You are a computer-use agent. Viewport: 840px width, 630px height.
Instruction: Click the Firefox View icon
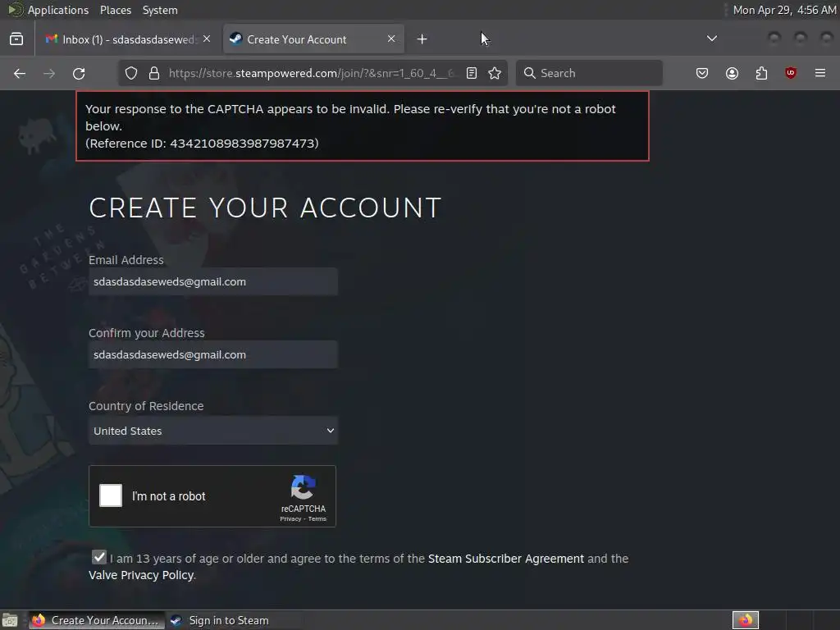pos(16,39)
